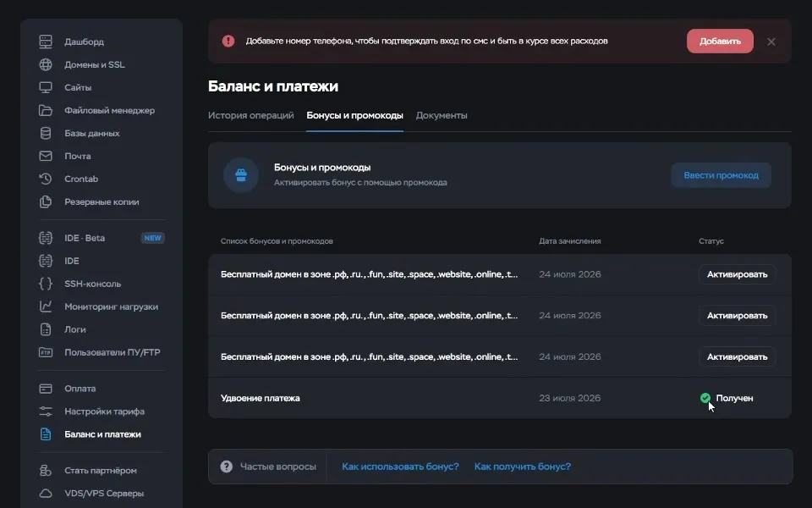This screenshot has height=508, width=812.
Task: Click the Список бонусов и промокодов header
Action: (x=277, y=241)
